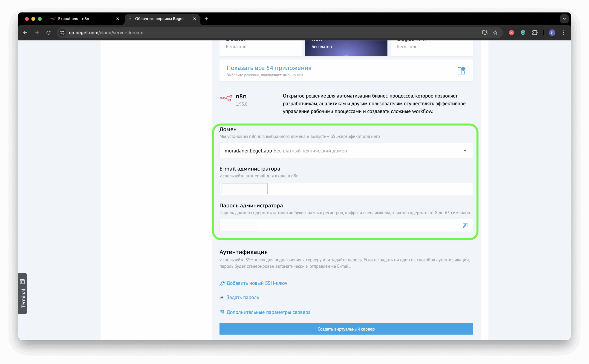Bookmark this page with the star icon
Screen dimensions: 589x364
point(495,32)
